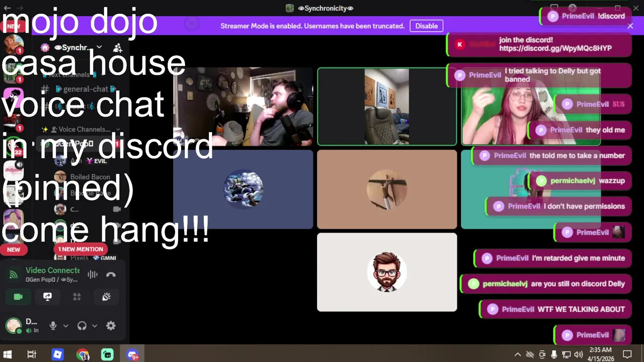
Task: Disconnect from voice with hang-up icon
Action: (111, 275)
